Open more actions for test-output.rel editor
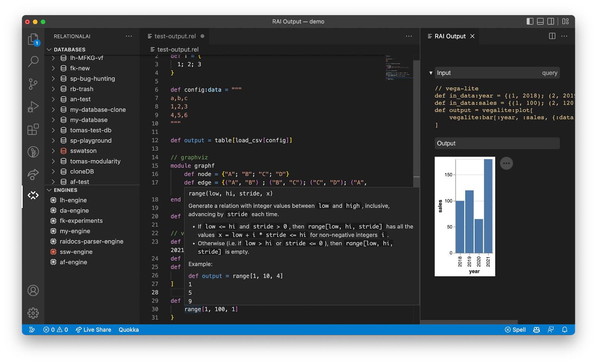Image resolution: width=597 pixels, height=364 pixels. click(x=409, y=36)
